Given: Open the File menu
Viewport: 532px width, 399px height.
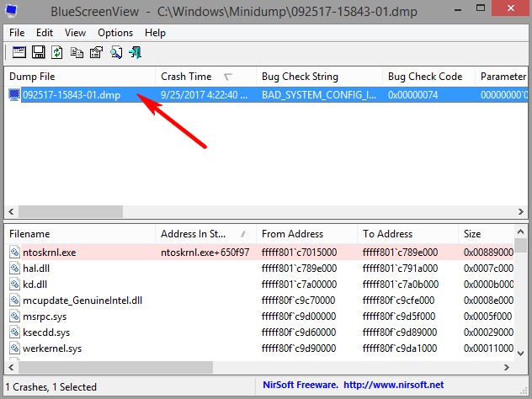Looking at the screenshot, I should [17, 33].
